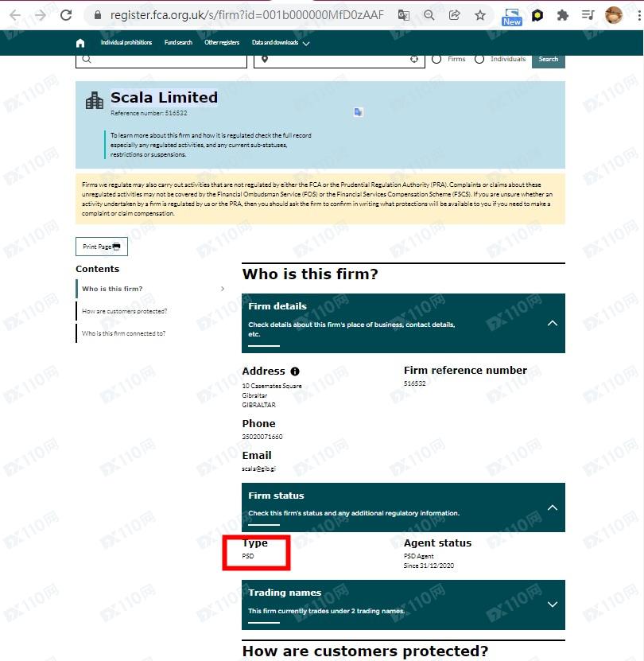This screenshot has height=661, width=644.
Task: Open Chrome three-dot menu
Action: click(639, 16)
